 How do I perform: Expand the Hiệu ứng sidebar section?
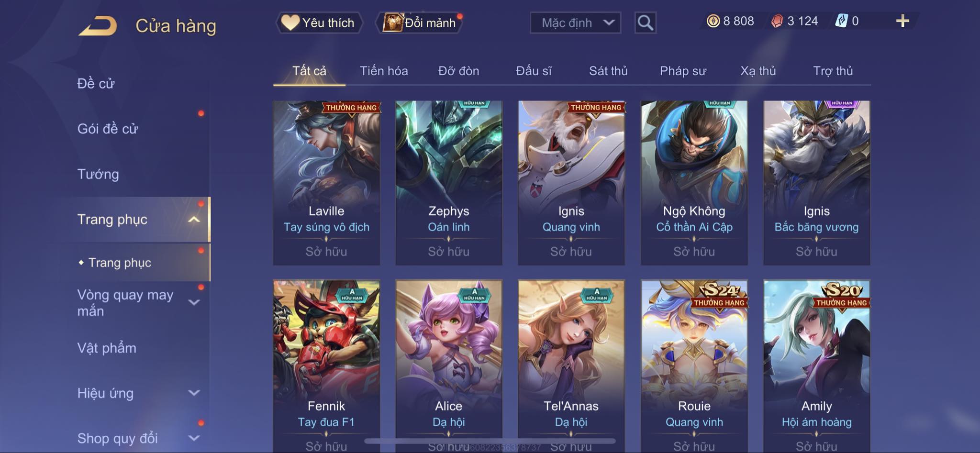tap(194, 393)
